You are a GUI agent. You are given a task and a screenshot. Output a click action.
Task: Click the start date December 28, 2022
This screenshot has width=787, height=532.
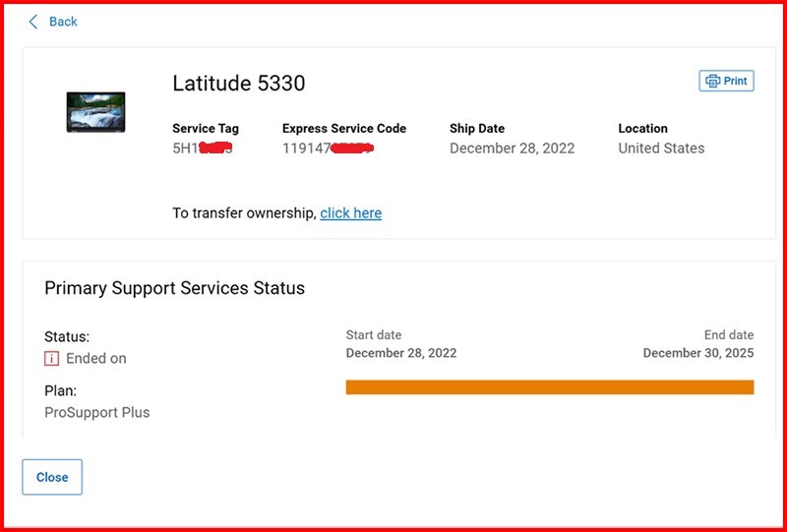pyautogui.click(x=401, y=353)
